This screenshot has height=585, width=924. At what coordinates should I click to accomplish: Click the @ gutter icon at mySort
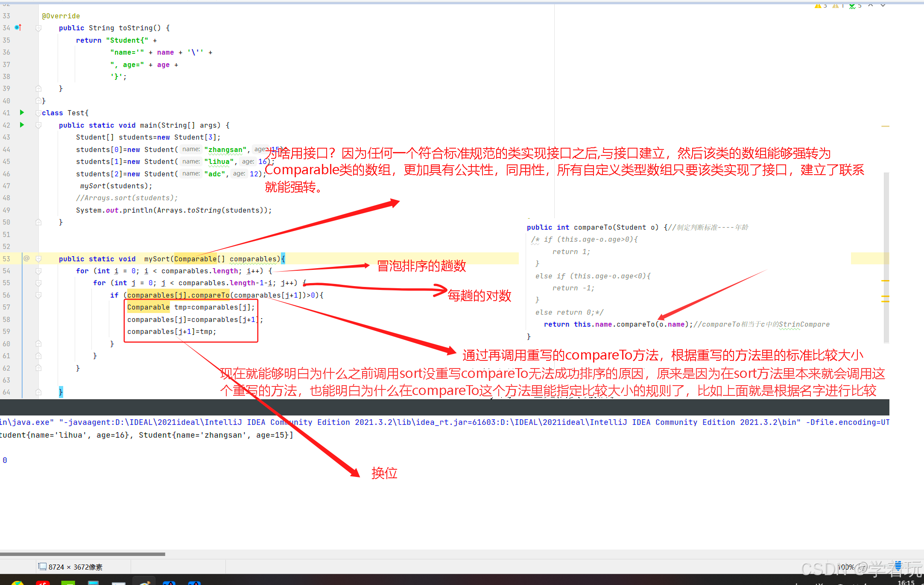click(26, 259)
